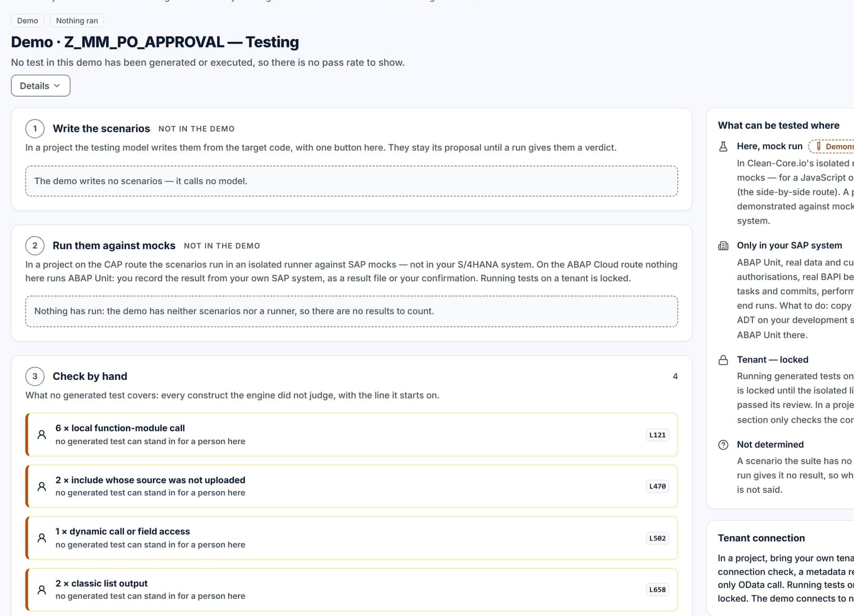Click the person icon beside dynamic call or field access
Viewport: 854px width, 616px height.
(42, 538)
